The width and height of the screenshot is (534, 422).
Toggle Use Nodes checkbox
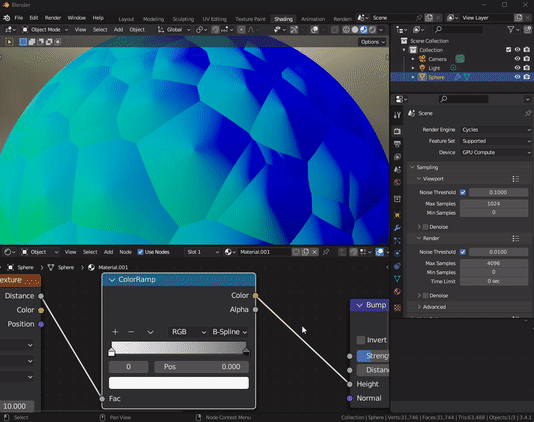point(140,252)
